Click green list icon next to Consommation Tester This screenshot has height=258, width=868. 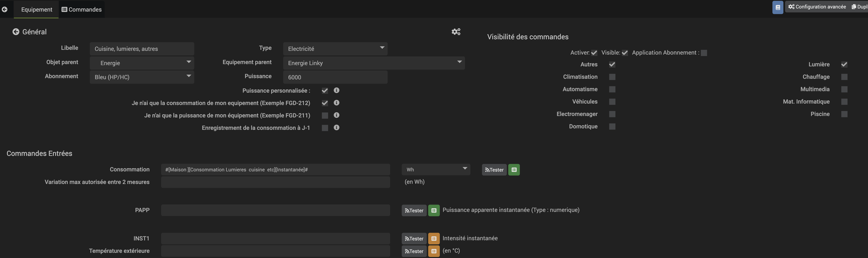(x=514, y=170)
